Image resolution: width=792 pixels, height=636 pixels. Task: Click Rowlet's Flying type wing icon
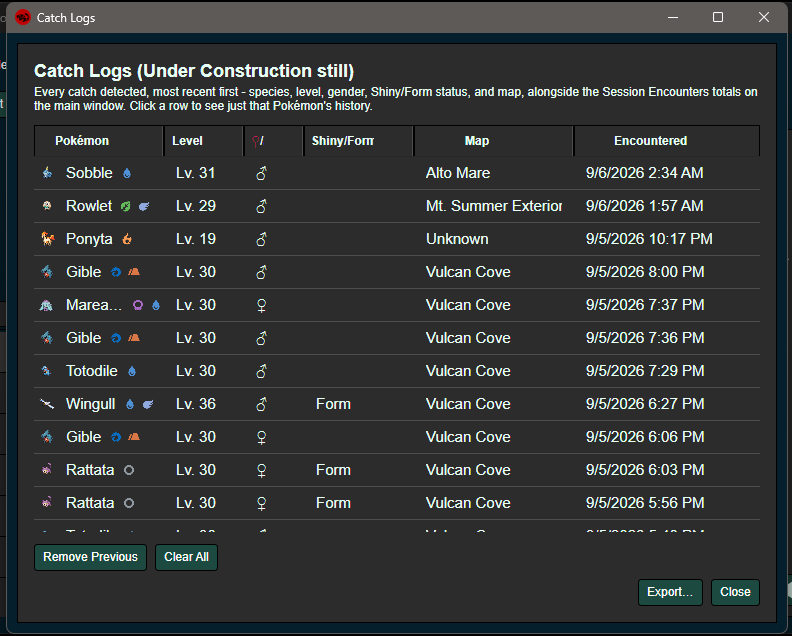pyautogui.click(x=144, y=206)
